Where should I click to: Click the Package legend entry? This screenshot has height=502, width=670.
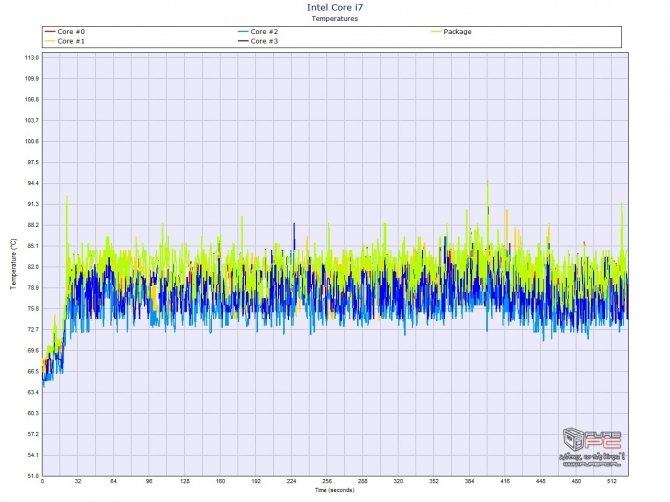pyautogui.click(x=452, y=32)
